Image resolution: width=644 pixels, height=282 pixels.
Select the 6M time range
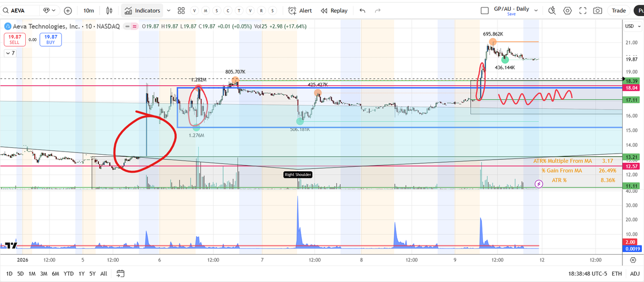click(56, 273)
